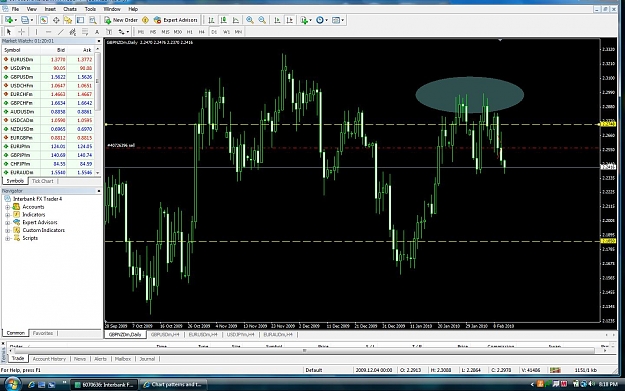The image size is (625, 391).
Task: Click the New Order button
Action: pyautogui.click(x=121, y=20)
